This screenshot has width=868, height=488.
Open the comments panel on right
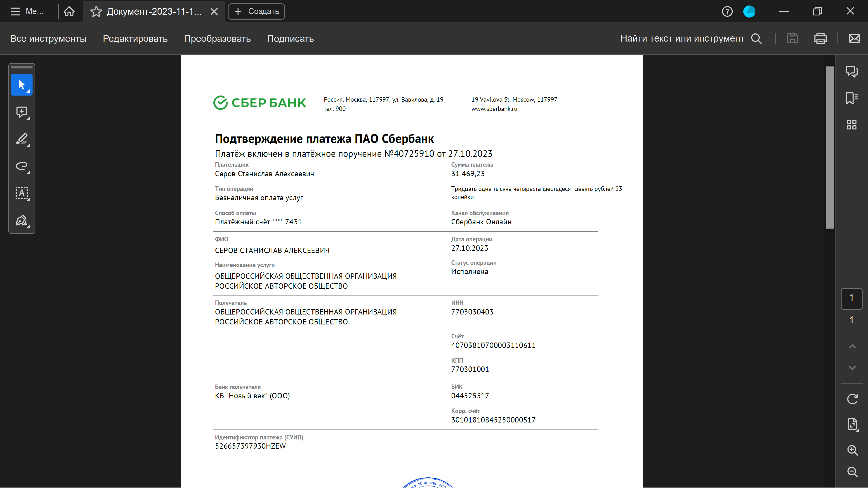click(x=851, y=71)
